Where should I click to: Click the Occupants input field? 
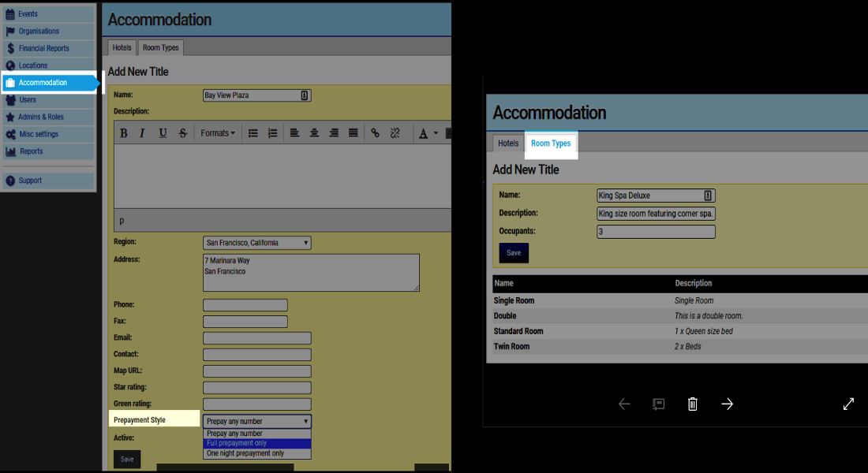[x=656, y=232]
